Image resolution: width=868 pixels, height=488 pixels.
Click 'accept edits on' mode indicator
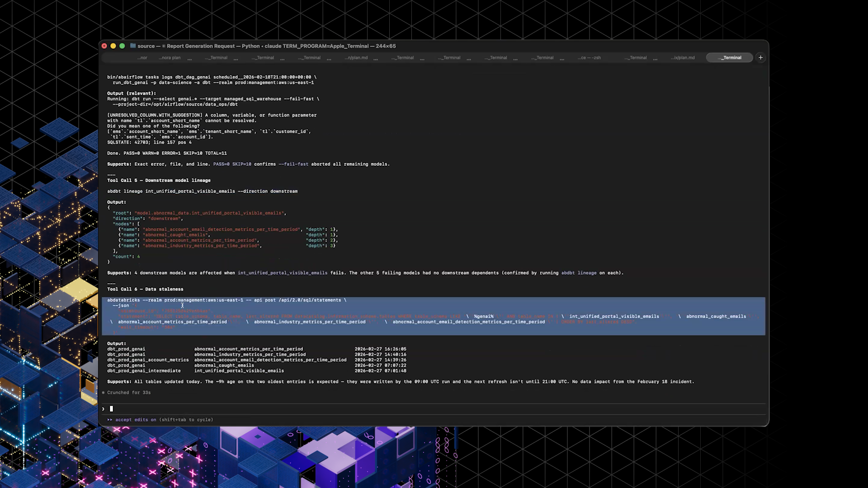click(136, 420)
